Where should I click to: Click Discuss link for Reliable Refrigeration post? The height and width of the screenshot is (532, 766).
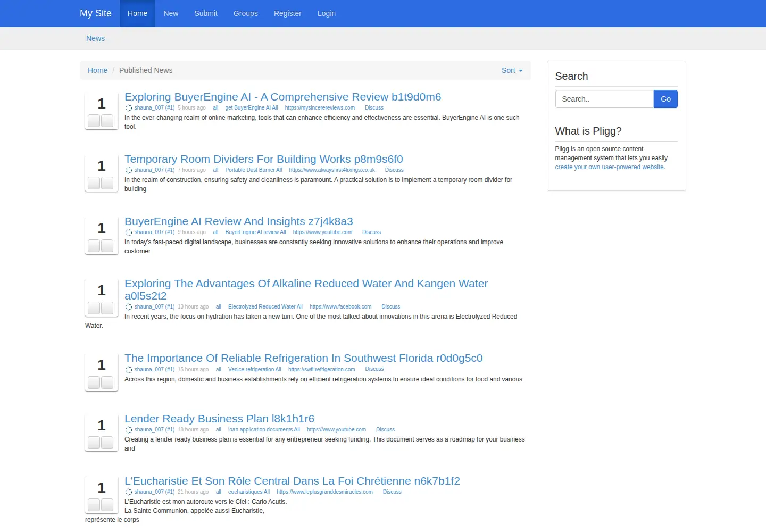[x=374, y=369]
